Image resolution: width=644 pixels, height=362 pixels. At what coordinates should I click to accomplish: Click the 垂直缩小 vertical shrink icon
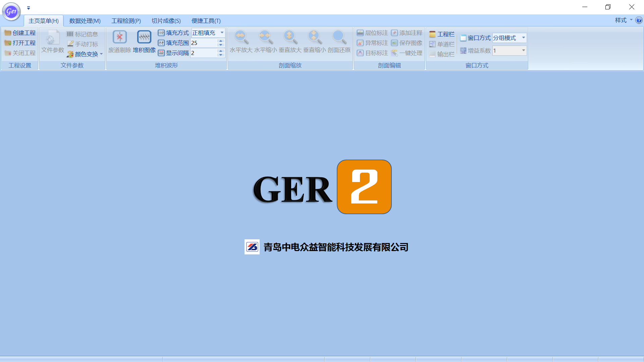pos(315,42)
